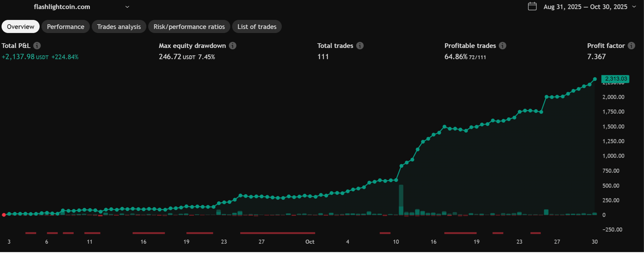Expand the flashlightcoin.com strategy dropdown
Image resolution: width=644 pixels, height=260 pixels.
click(x=127, y=7)
